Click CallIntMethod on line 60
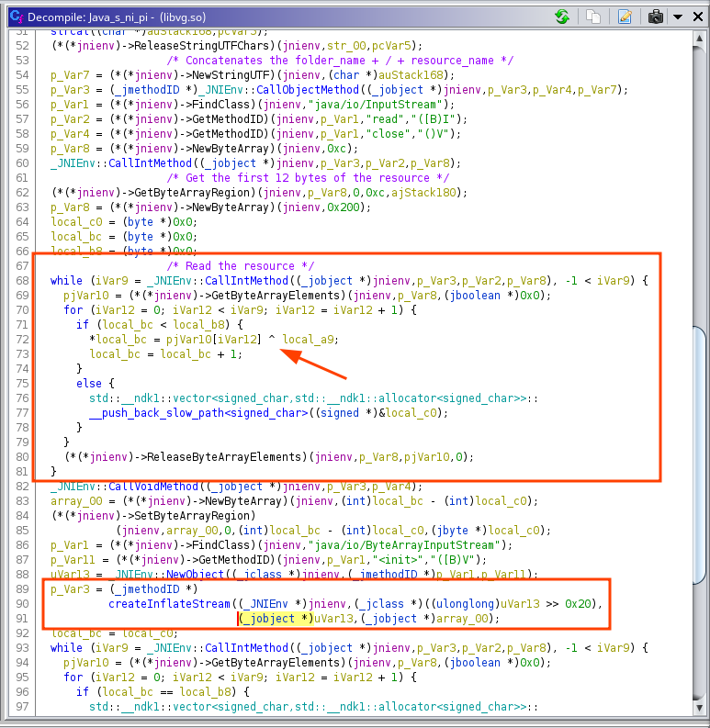The width and height of the screenshot is (710, 728). click(x=150, y=163)
